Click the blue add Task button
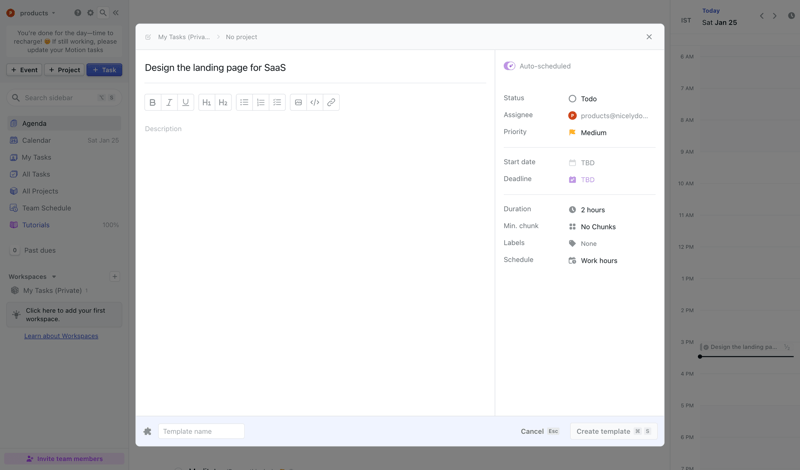800x470 pixels. coord(104,70)
